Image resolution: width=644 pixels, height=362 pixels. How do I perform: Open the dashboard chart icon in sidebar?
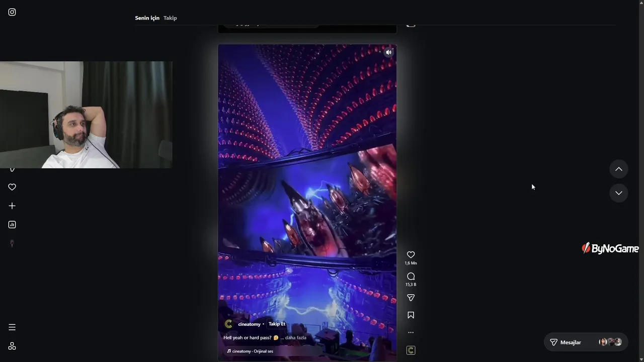point(12,225)
